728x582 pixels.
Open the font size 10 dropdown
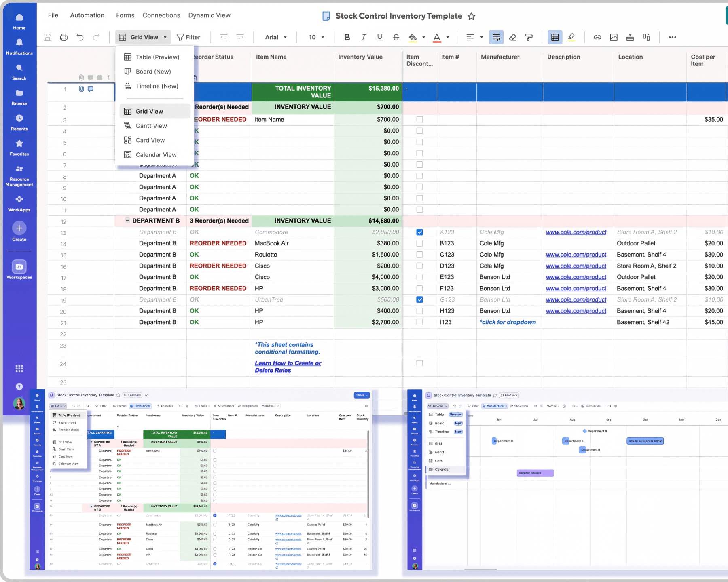click(316, 37)
